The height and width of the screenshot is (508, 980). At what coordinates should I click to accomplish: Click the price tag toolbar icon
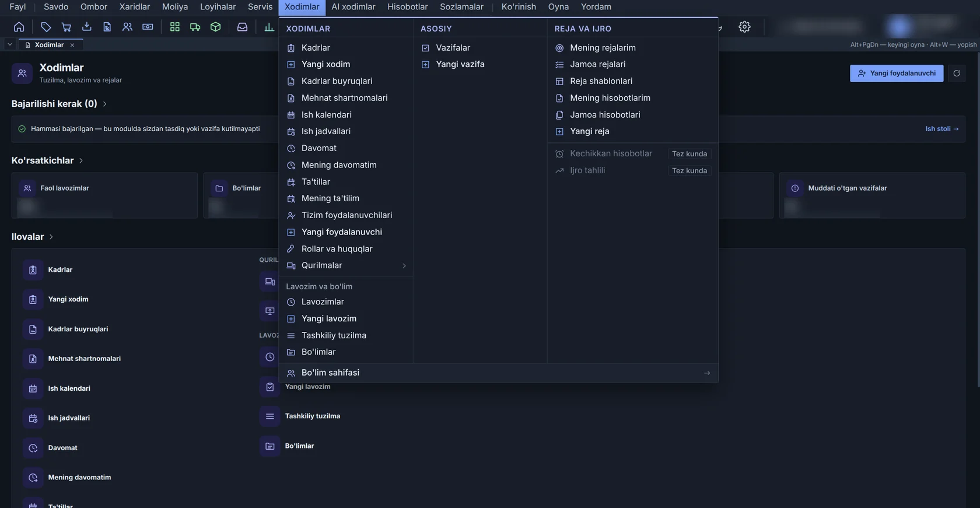click(x=46, y=27)
